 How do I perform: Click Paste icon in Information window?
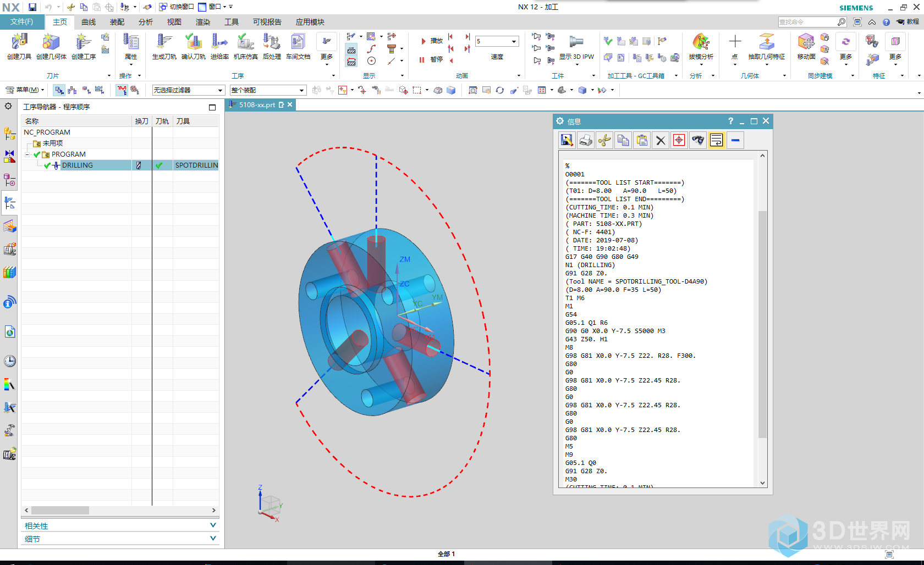pos(642,140)
